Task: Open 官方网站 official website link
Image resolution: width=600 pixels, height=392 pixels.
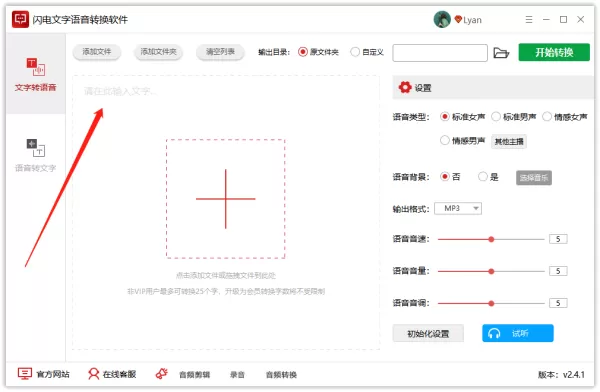Action: 44,374
